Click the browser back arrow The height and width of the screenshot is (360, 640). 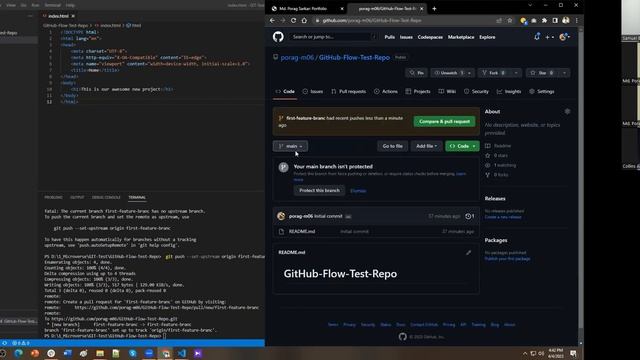pos(272,20)
